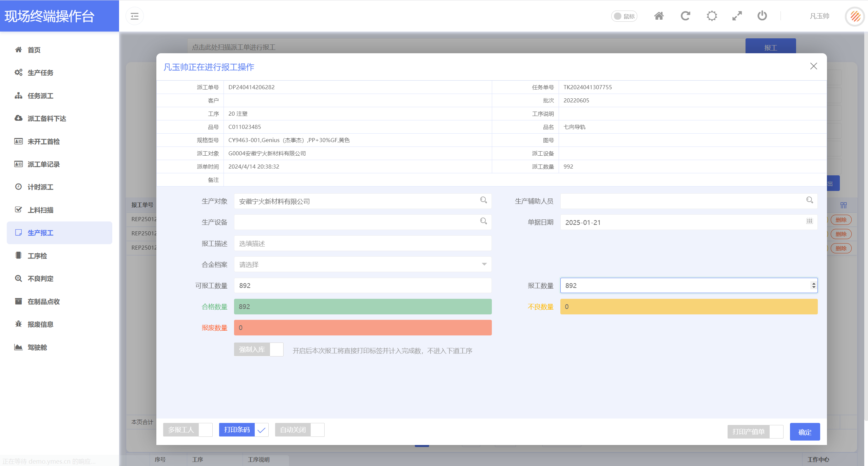Screen dimensions: 868x466
Task: Click the 生产设备 input field
Action: 363,222
